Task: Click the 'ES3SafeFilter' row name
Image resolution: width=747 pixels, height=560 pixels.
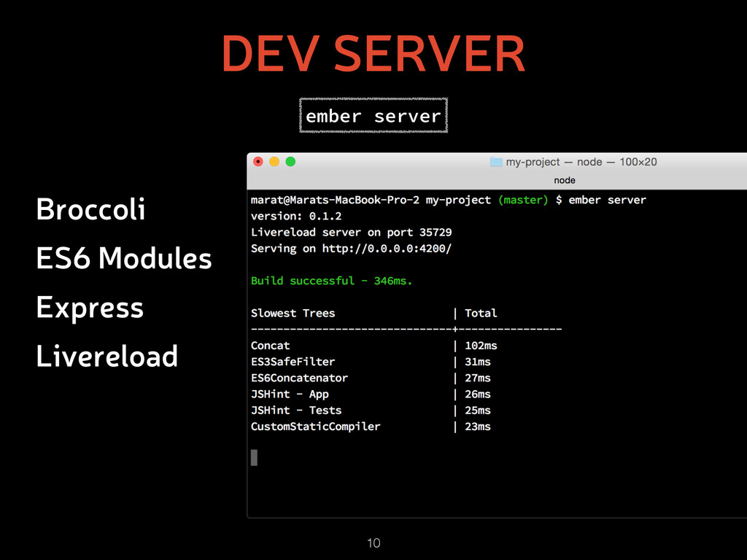Action: coord(293,362)
